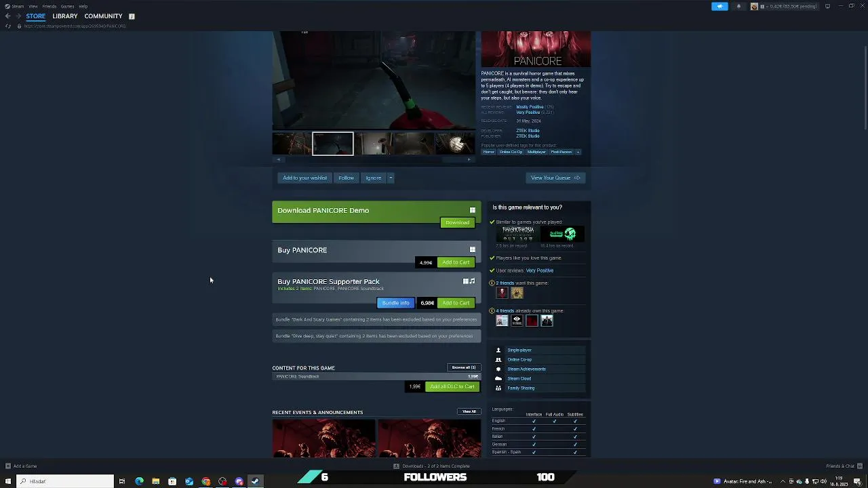The height and width of the screenshot is (488, 868).
Task: Expand more tags with the plus button
Action: pos(578,152)
